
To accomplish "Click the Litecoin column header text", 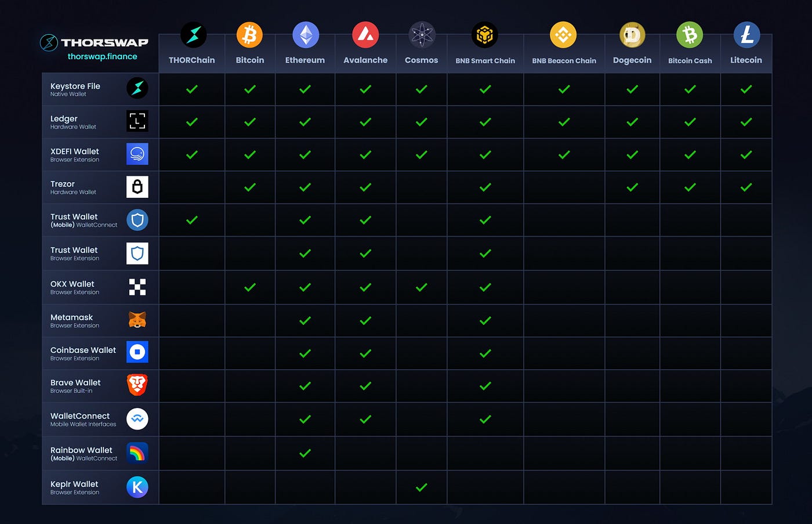I will tap(746, 60).
